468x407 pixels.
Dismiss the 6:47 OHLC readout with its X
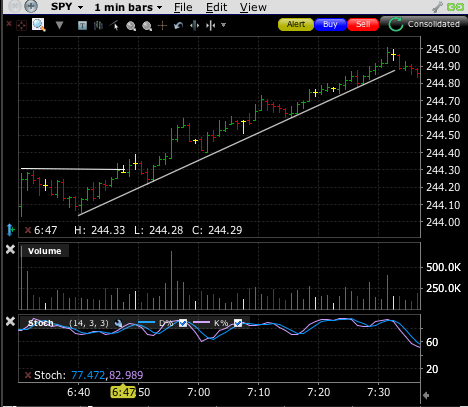click(28, 230)
